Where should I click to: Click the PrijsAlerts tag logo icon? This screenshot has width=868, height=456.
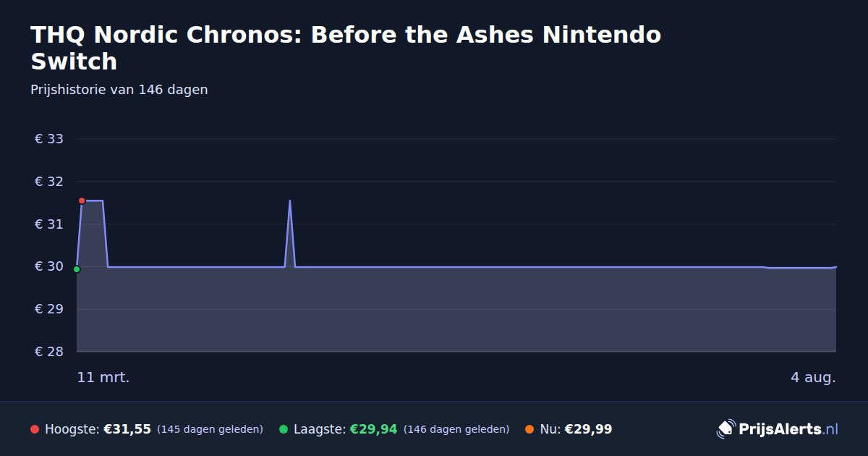[726, 429]
